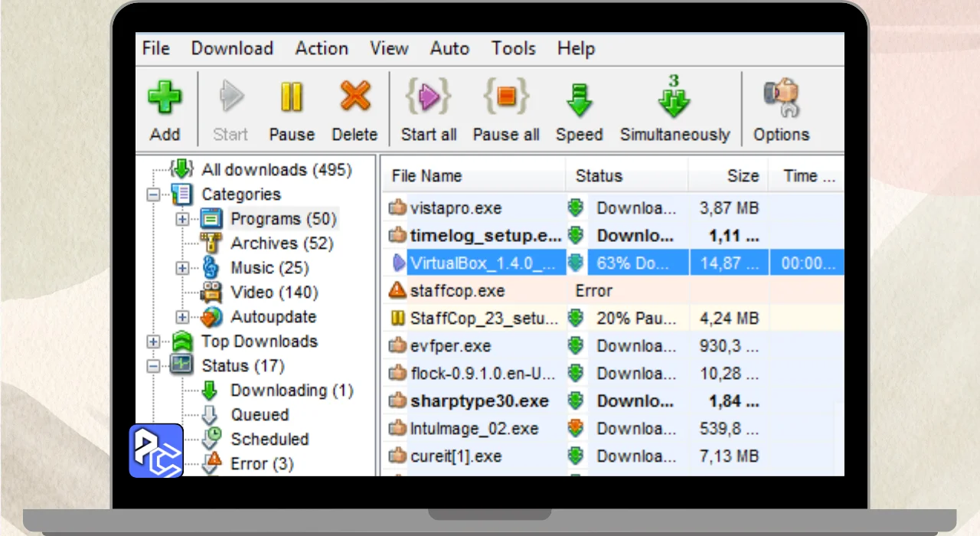Click the Error status text for staffcop.exe
The image size is (980, 536).
tap(593, 291)
